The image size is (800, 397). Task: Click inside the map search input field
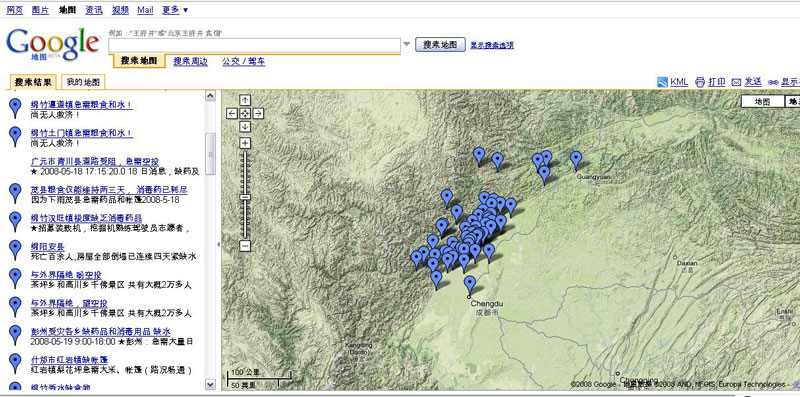click(254, 45)
